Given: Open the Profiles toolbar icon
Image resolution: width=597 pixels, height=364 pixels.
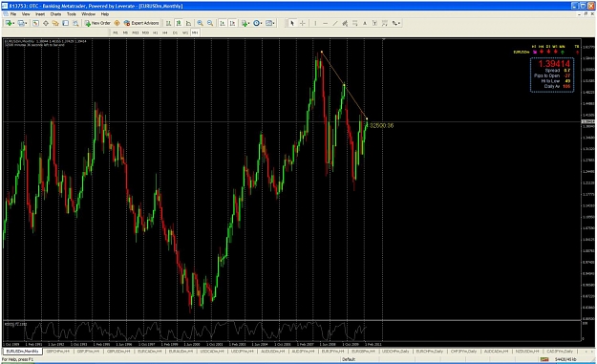Looking at the screenshot, I should (x=22, y=23).
